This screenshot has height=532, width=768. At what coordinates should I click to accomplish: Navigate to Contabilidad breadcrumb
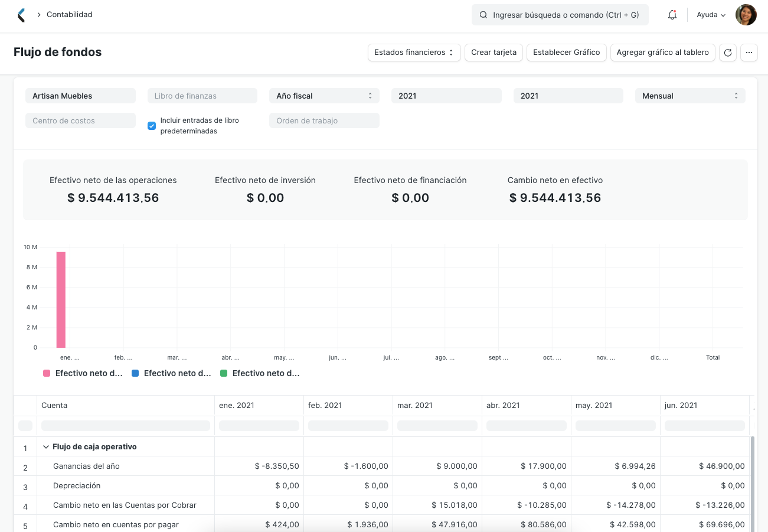pos(69,14)
